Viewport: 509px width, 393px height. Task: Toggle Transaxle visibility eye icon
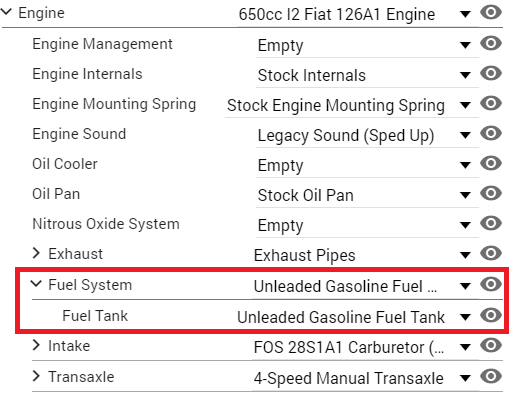point(491,376)
